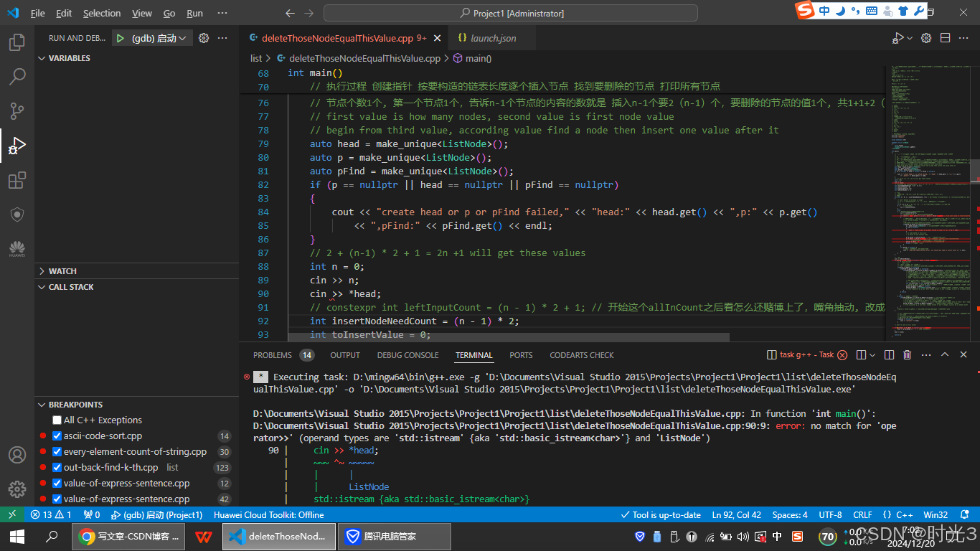Screen dimensions: 980x551
Task: Disable the every-element-count-of-string.cpp breakpoint
Action: click(57, 451)
